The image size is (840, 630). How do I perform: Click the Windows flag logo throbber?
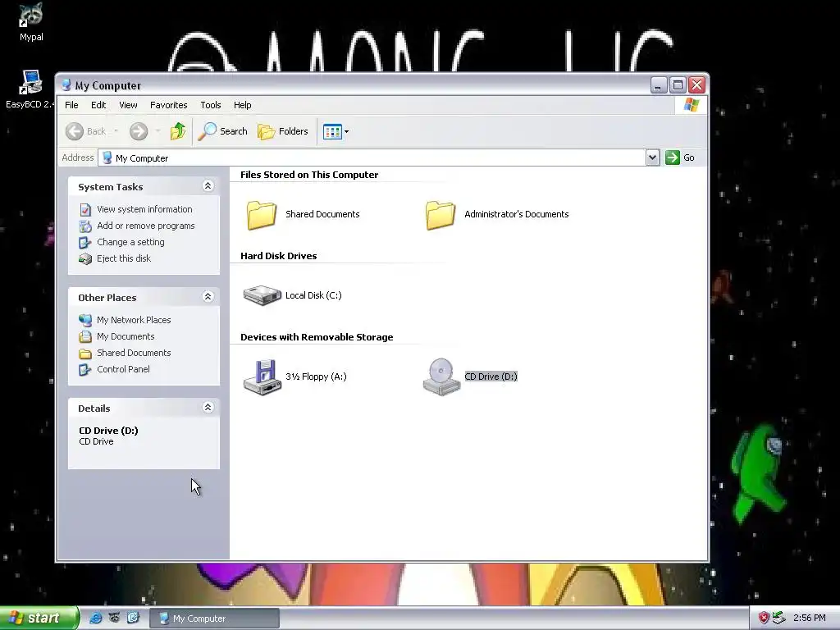(x=691, y=105)
